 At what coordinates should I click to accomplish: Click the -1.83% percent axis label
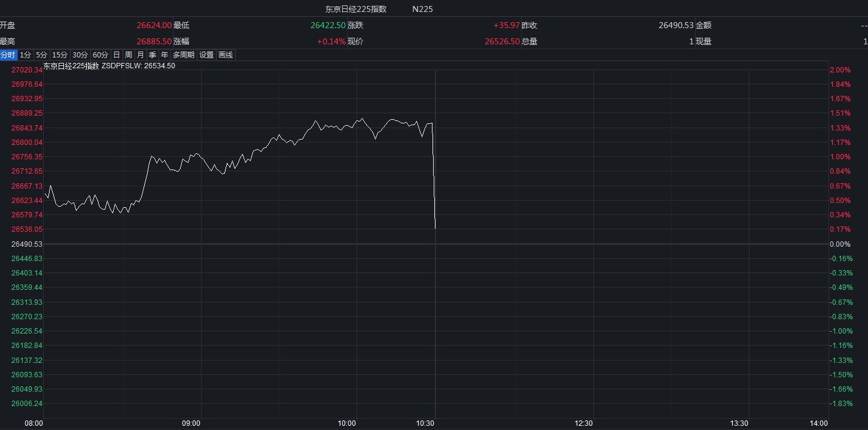point(840,404)
